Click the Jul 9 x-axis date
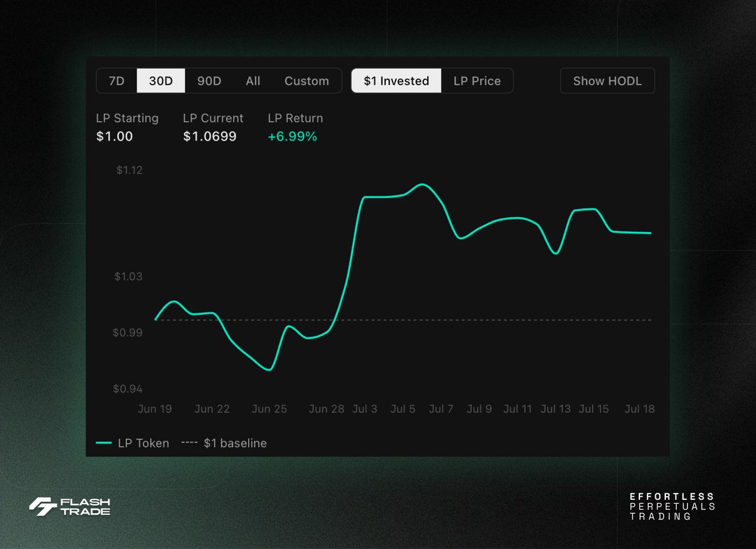 tap(479, 408)
